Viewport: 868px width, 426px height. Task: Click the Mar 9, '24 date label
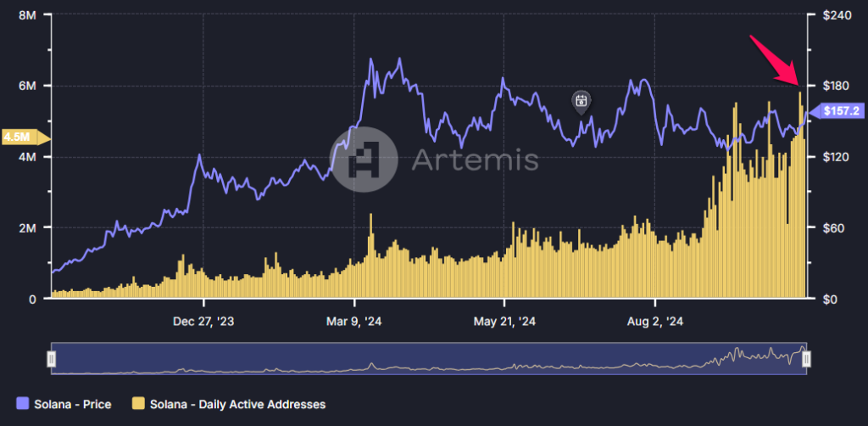354,322
